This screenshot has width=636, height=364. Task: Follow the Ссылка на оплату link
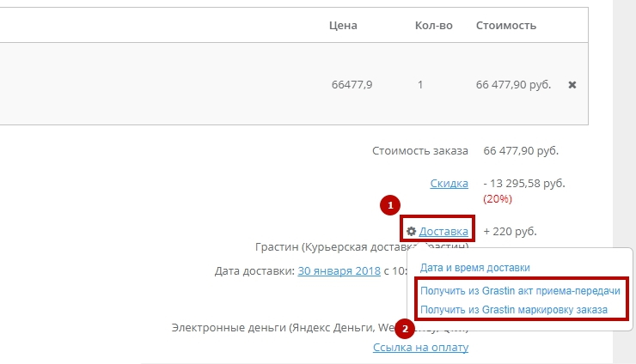(x=420, y=347)
